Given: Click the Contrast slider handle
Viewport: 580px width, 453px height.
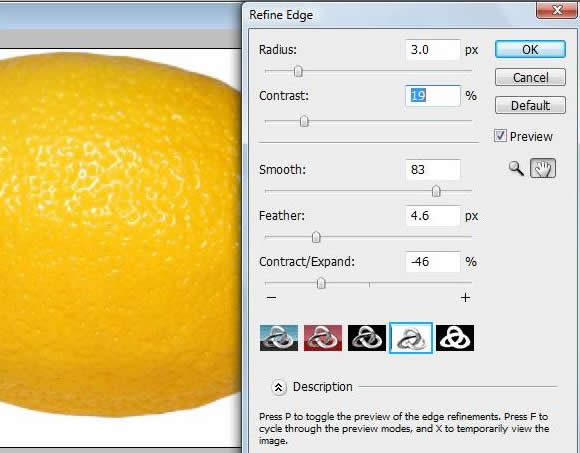Looking at the screenshot, I should tap(304, 121).
